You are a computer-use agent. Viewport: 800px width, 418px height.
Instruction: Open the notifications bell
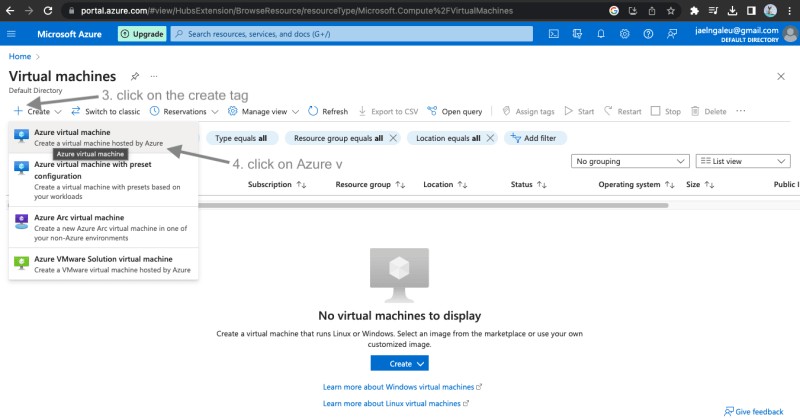click(601, 34)
